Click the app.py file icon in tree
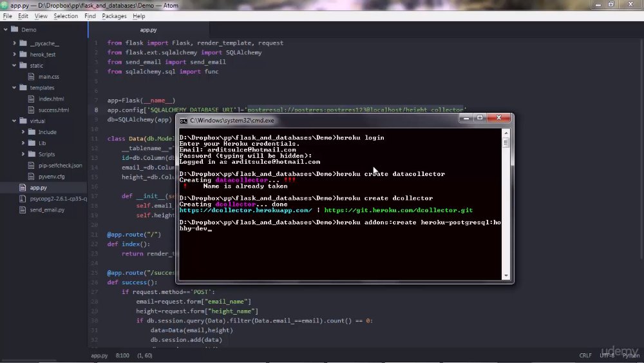Screen dimensions: 644x363 click(23, 188)
